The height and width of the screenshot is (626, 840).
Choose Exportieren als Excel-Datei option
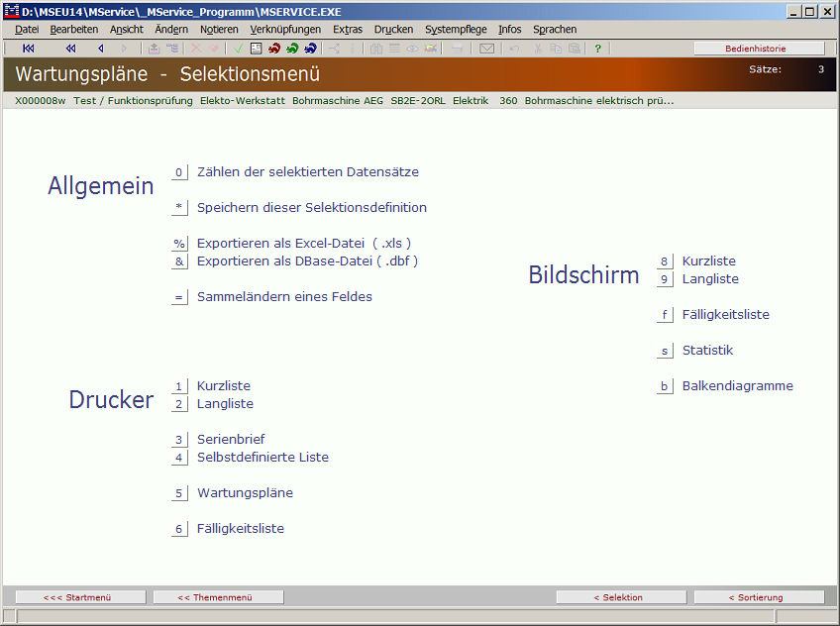click(x=303, y=243)
